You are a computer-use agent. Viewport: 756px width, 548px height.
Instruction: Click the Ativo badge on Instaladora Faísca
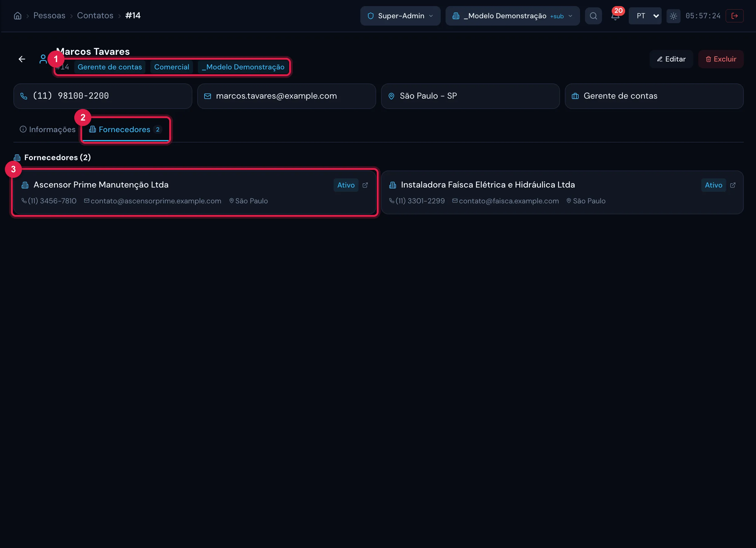coord(713,185)
